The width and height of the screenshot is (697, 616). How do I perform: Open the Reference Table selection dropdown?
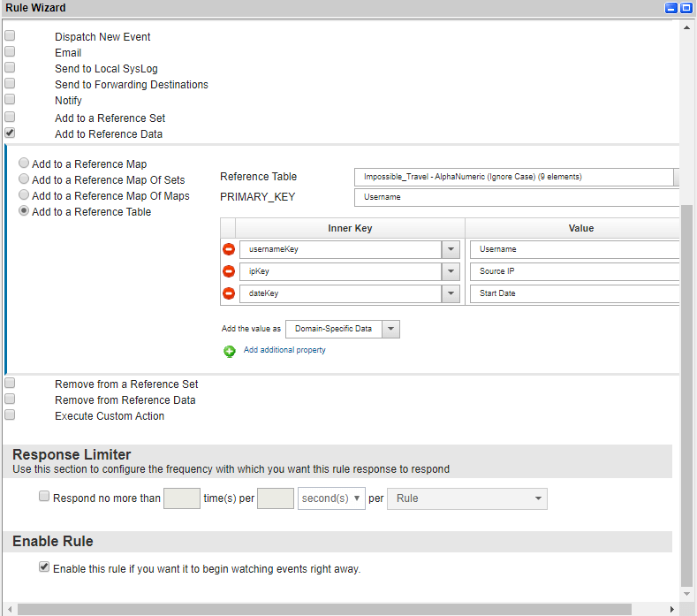tap(677, 177)
